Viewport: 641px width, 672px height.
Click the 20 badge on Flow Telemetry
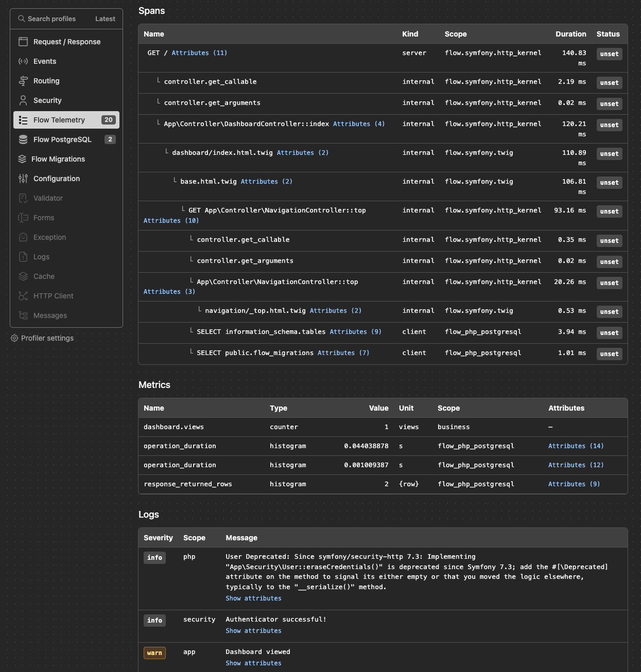coord(108,120)
